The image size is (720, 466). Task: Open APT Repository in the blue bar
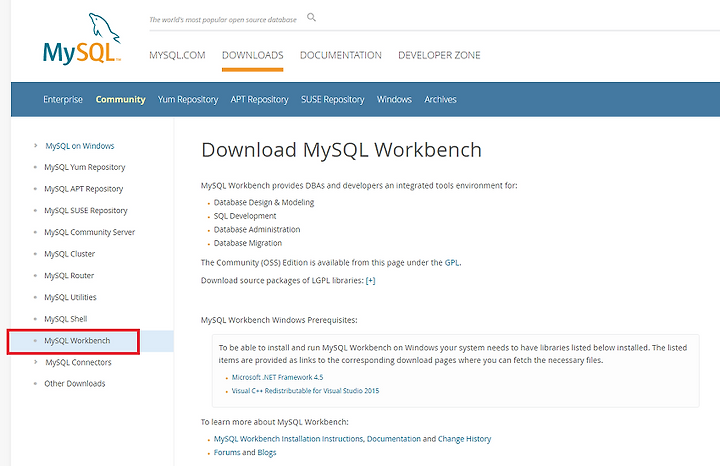[x=259, y=99]
